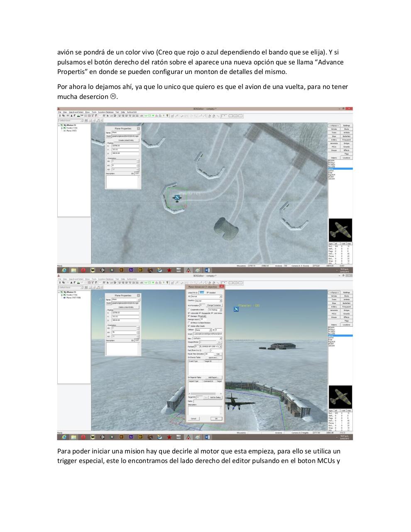Collapse the My Mission tree node in the 3D view screenshot

59,293
